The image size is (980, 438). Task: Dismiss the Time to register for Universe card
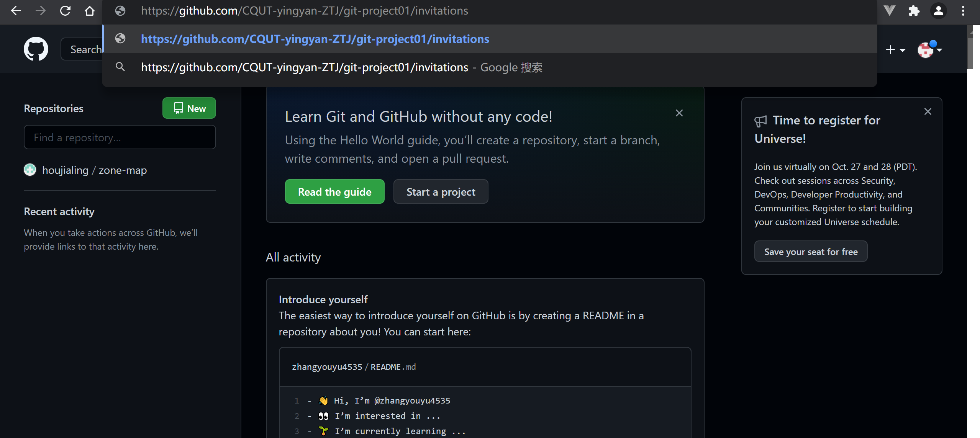928,111
